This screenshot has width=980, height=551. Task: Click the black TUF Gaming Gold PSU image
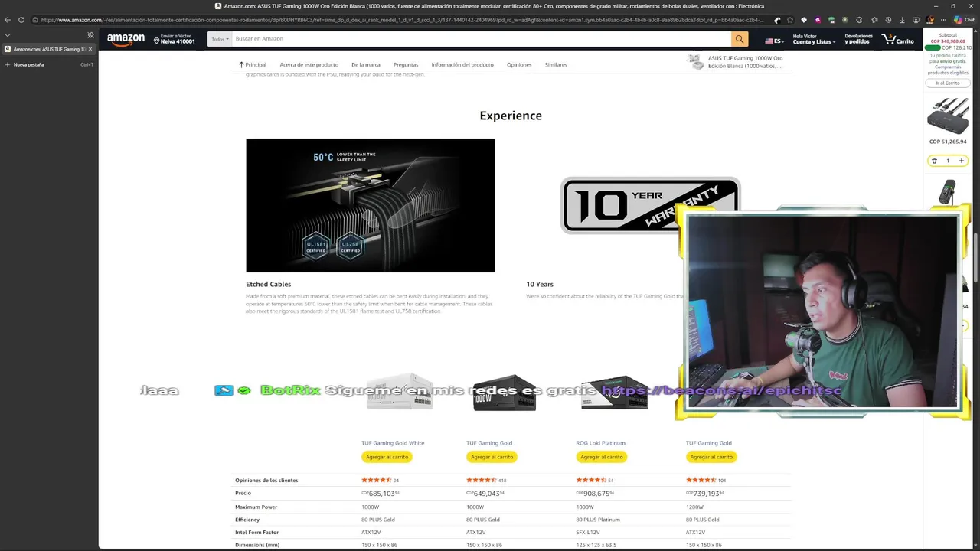click(503, 393)
